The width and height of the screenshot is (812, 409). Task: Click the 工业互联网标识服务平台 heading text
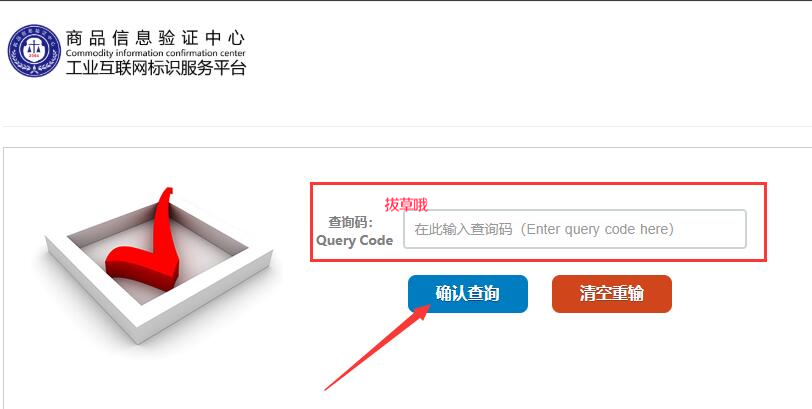click(155, 68)
